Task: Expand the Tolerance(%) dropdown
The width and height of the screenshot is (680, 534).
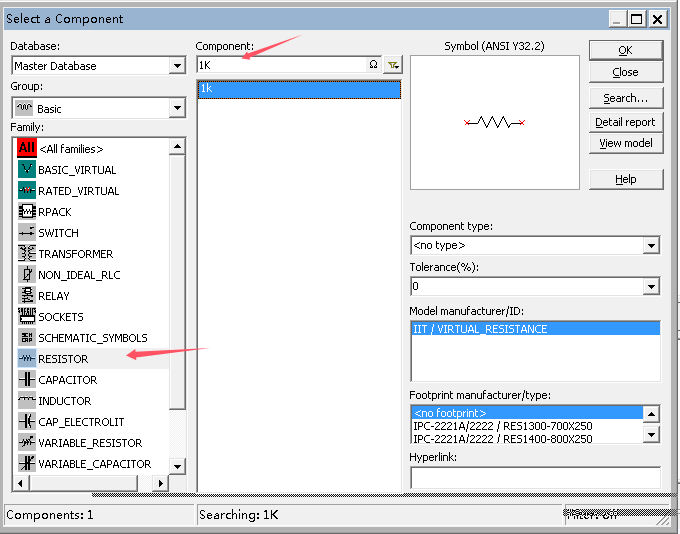Action: point(651,287)
